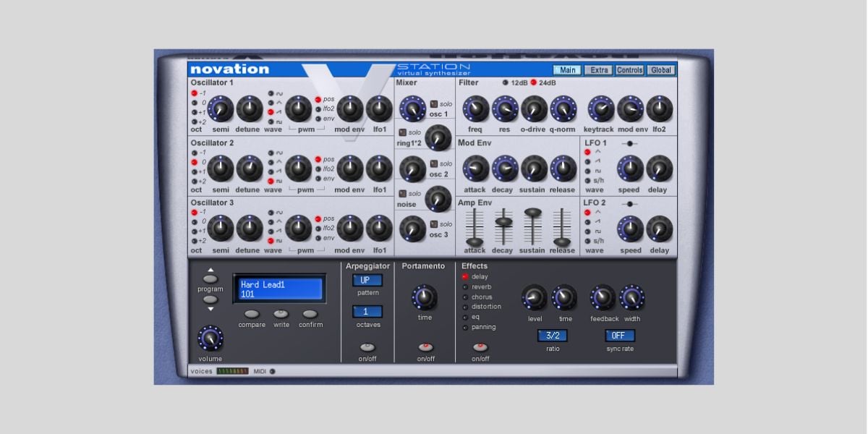868x434 pixels.
Task: Click the Oscillator 1 pwm knob
Action: (x=298, y=109)
